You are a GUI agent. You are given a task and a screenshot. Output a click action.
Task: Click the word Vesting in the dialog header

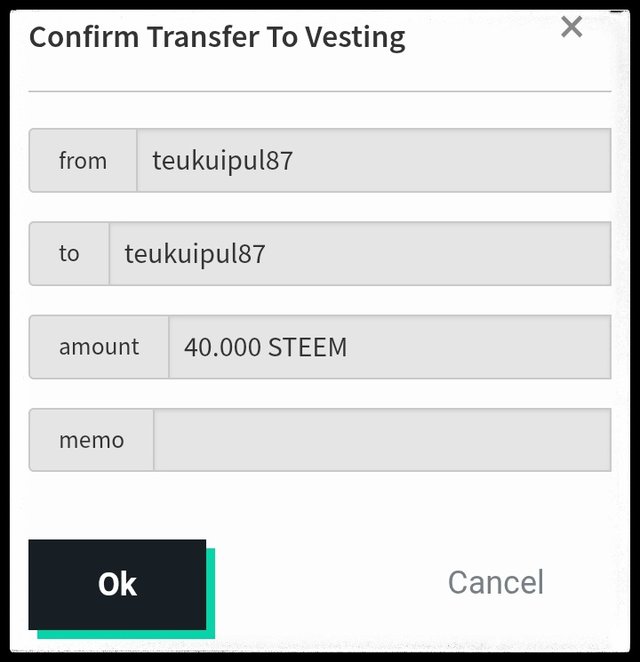358,38
